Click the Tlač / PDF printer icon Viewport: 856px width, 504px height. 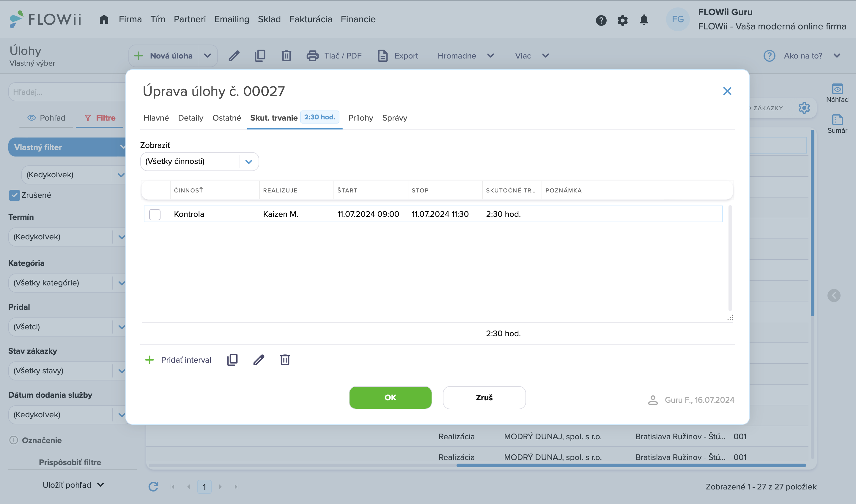(312, 56)
